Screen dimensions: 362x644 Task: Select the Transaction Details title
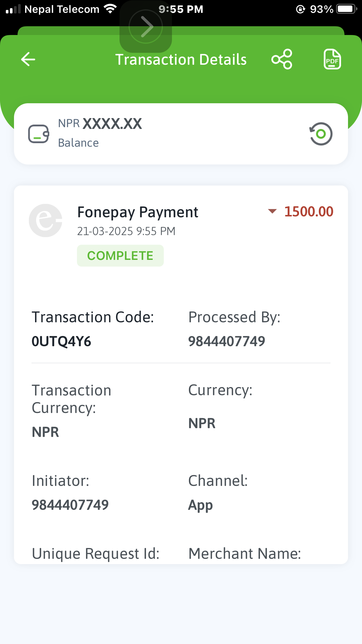click(x=181, y=60)
